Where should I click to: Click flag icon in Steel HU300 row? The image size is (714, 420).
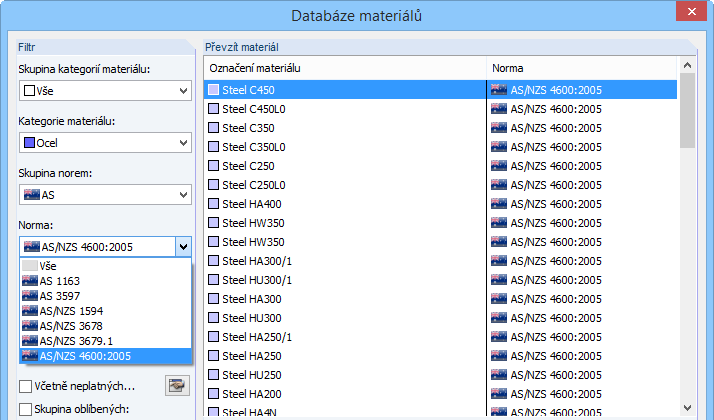(499, 318)
